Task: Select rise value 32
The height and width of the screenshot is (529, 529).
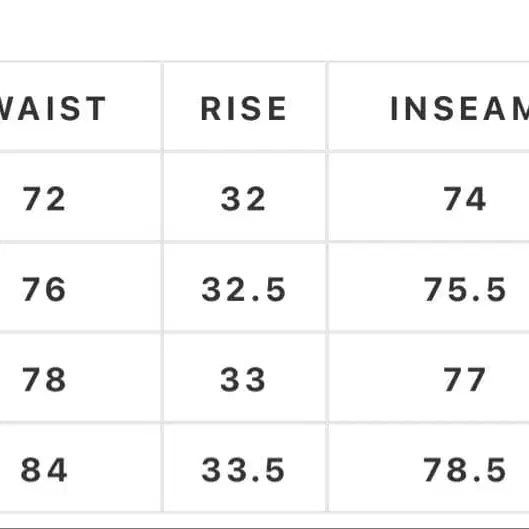Action: pyautogui.click(x=243, y=199)
